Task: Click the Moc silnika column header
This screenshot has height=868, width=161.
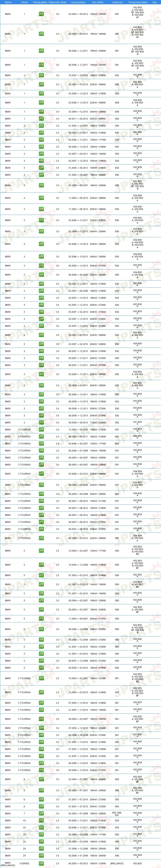Action: point(98,2)
